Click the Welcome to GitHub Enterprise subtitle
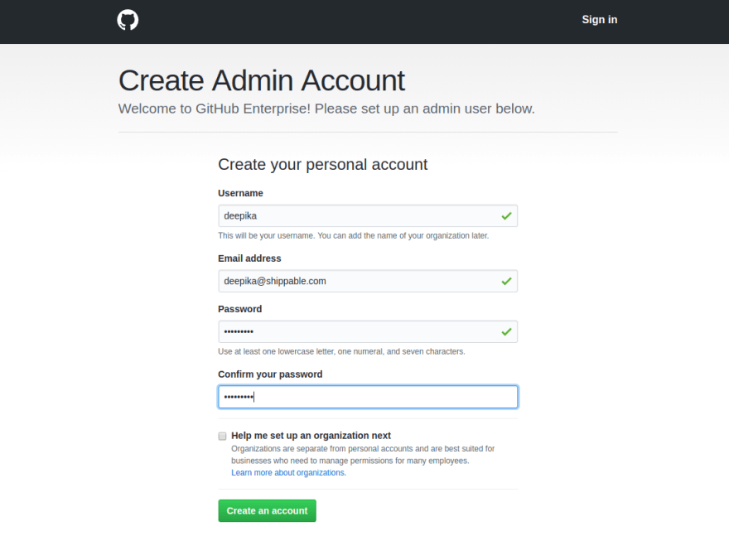Viewport: 729px width, 560px height. tap(326, 109)
